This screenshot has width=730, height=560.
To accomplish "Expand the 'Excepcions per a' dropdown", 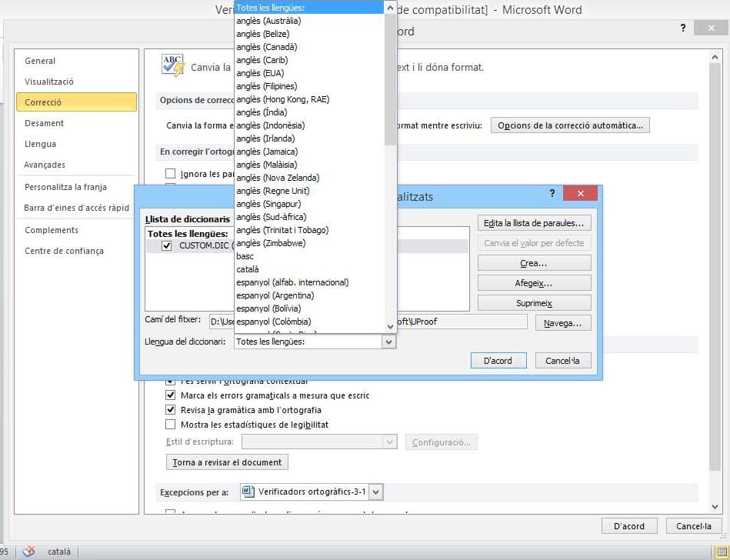I will tap(375, 492).
